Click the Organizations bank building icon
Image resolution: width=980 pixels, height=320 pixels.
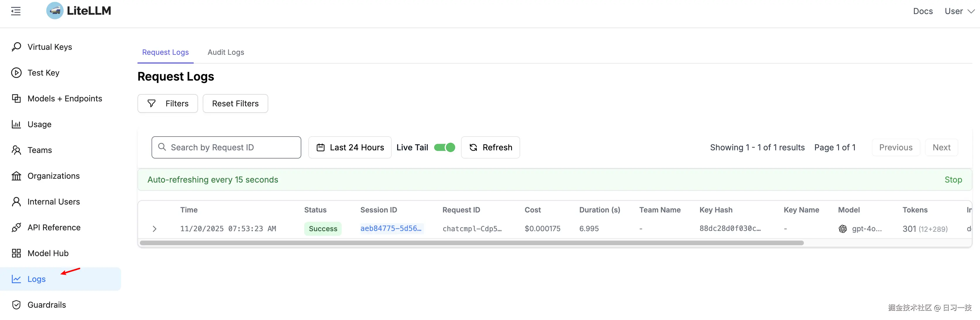coord(16,176)
